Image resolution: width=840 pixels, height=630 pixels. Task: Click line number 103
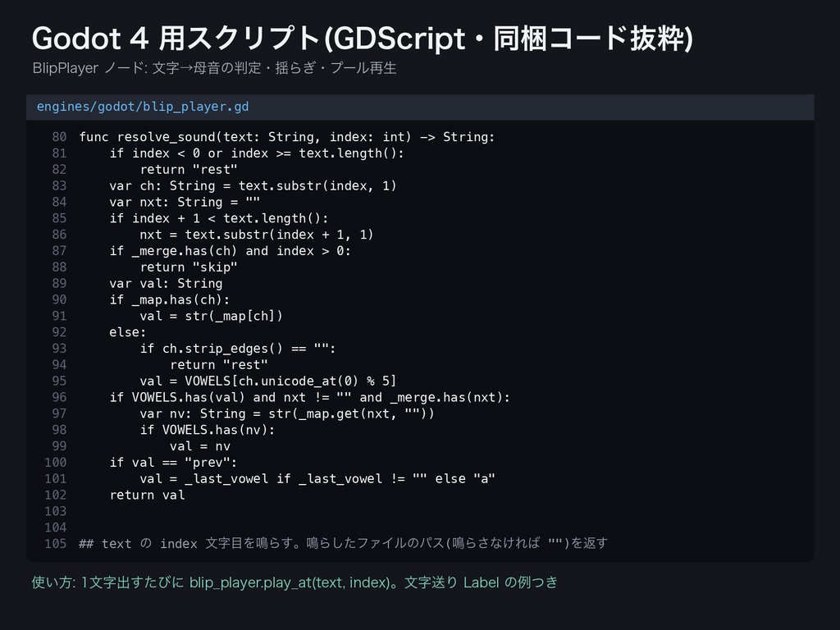(55, 511)
